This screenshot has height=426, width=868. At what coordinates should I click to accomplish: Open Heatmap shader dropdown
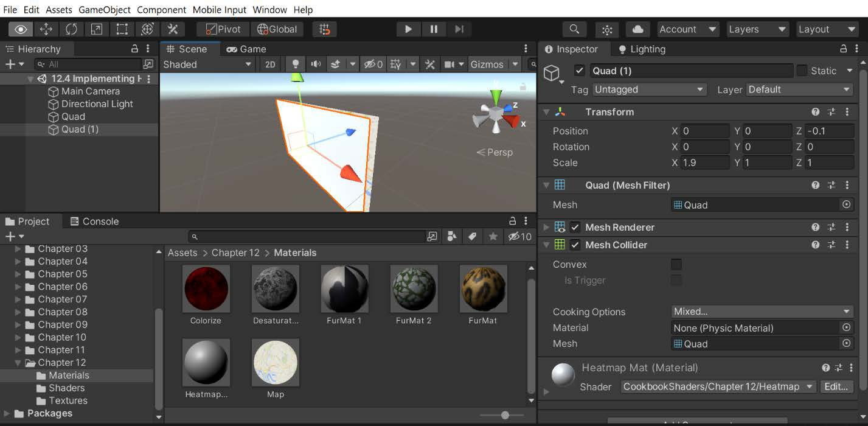click(718, 386)
